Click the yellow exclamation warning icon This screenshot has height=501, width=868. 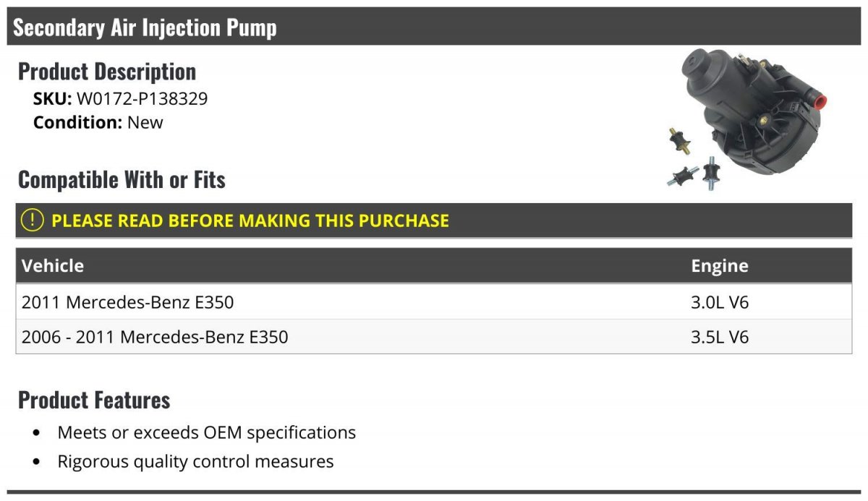coord(33,220)
